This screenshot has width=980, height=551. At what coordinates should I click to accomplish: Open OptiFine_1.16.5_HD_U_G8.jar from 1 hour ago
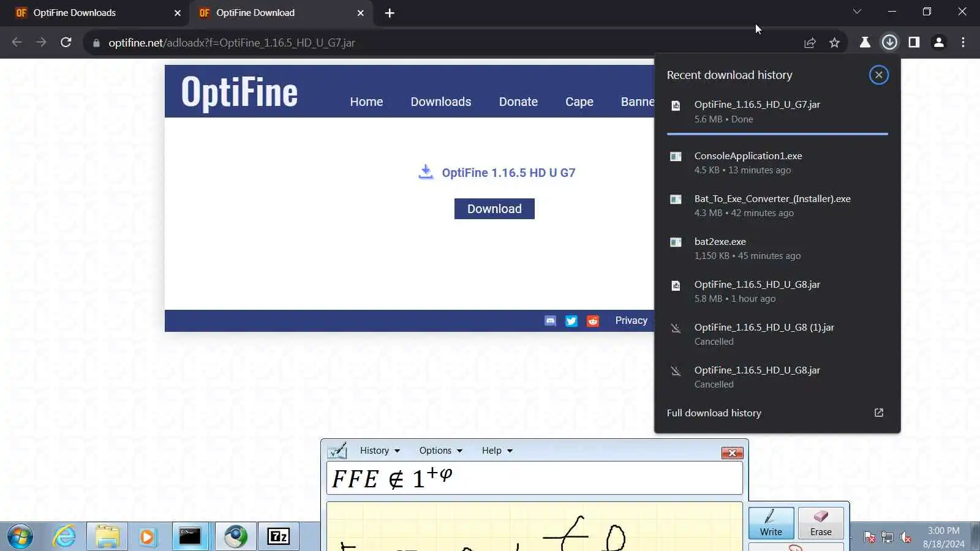777,291
